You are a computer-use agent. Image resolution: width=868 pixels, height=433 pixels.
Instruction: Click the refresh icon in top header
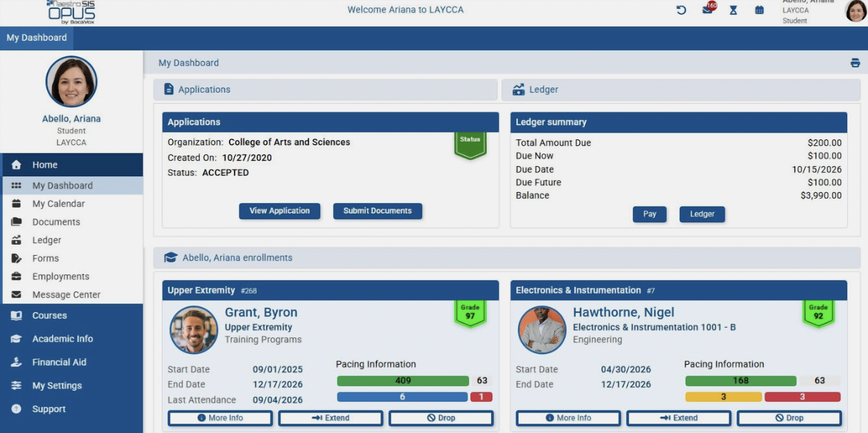point(681,10)
